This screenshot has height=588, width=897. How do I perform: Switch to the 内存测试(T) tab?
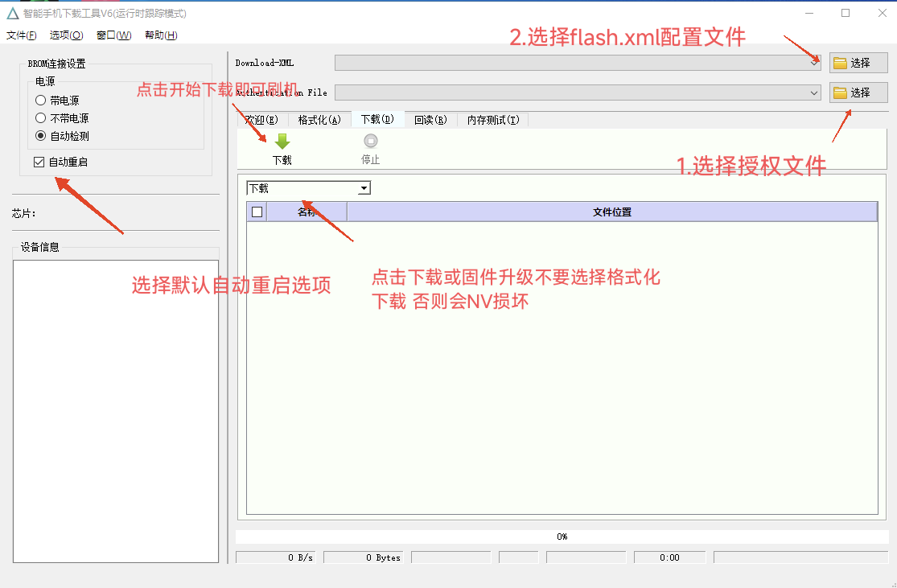pos(493,120)
